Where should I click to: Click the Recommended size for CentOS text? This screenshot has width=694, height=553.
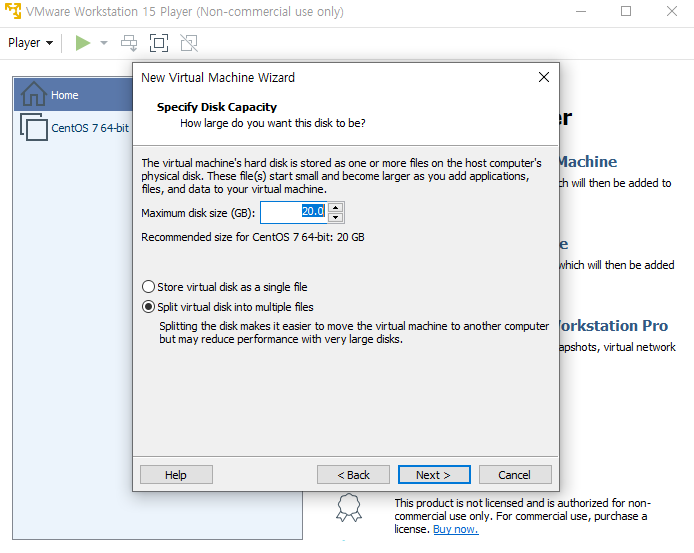(253, 237)
